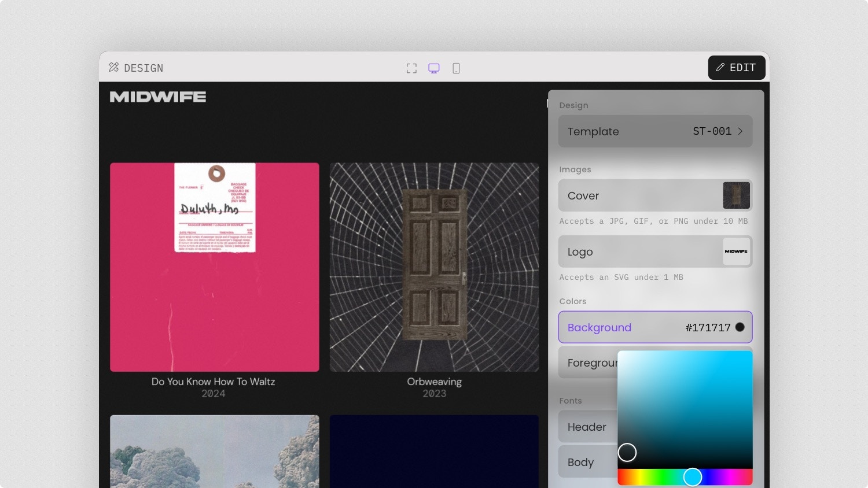
Task: Select the Logo upload row
Action: coord(655,252)
